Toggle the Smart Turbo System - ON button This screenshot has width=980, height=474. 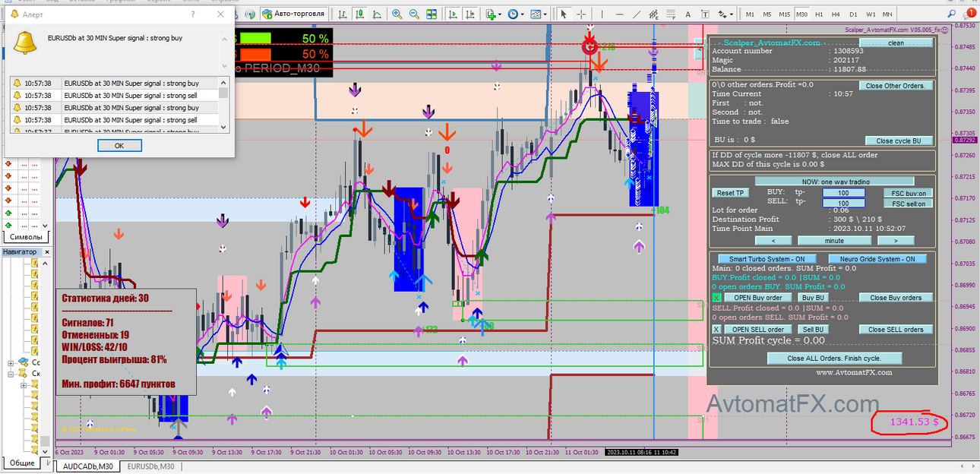tap(767, 259)
